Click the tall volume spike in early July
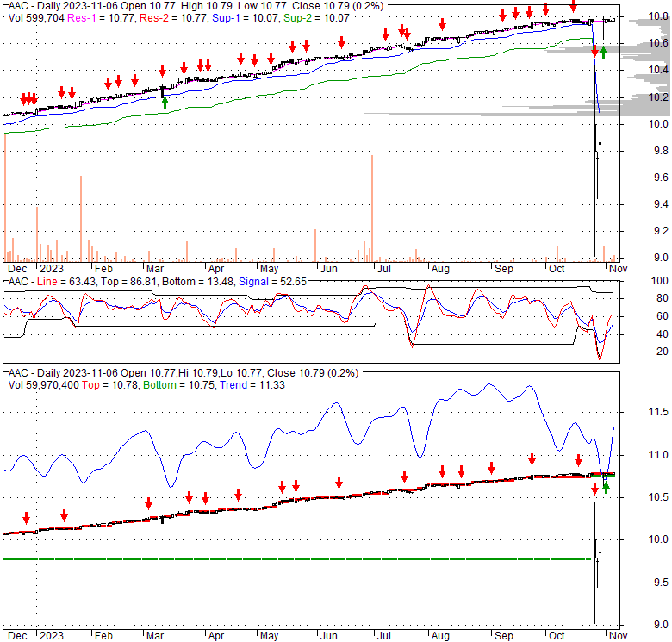The height and width of the screenshot is (642, 672). [372, 207]
